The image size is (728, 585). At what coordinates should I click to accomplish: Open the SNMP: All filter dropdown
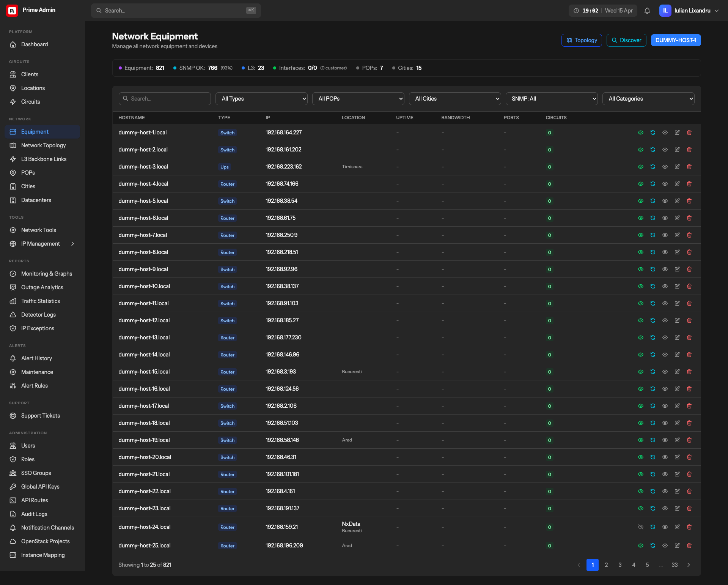click(551, 98)
